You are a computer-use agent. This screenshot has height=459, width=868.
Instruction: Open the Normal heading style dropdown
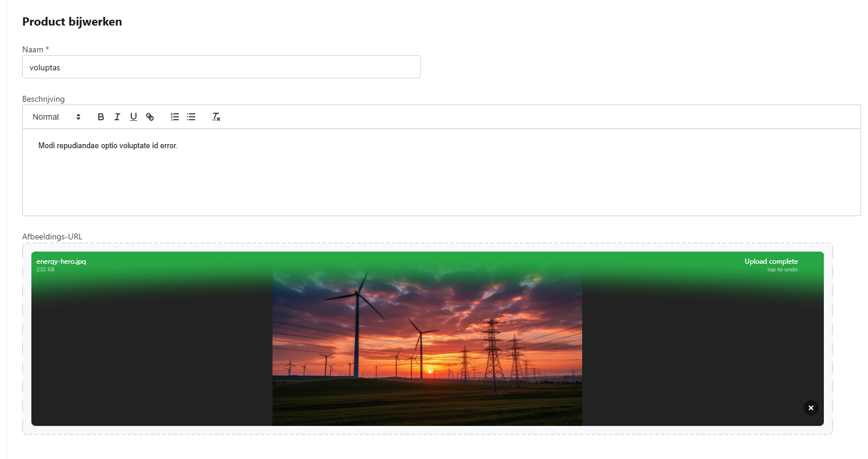tap(56, 117)
